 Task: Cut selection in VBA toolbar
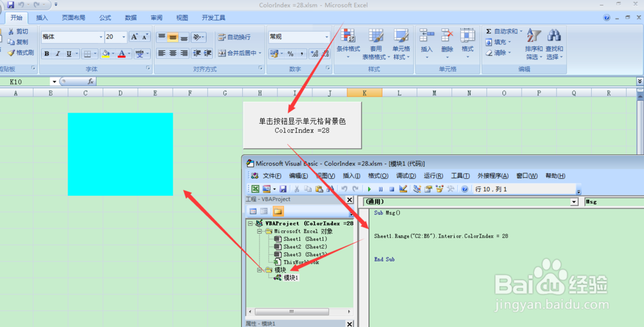(296, 189)
